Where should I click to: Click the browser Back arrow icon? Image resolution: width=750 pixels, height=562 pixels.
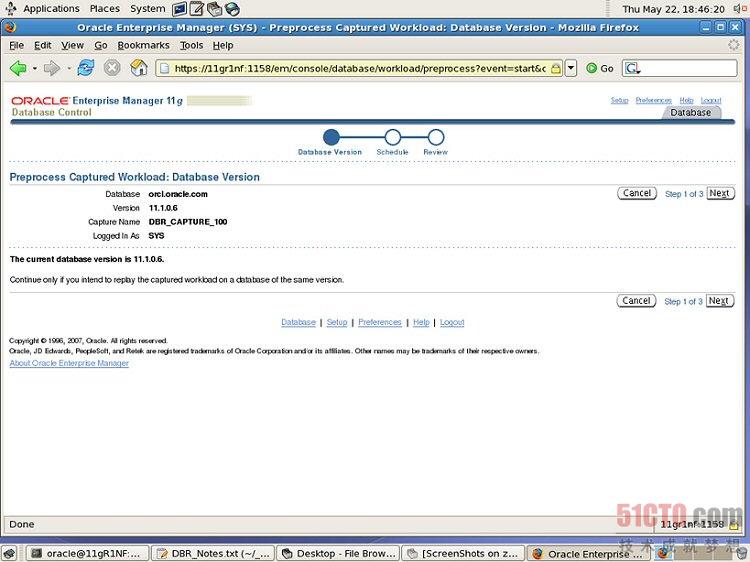pos(18,68)
